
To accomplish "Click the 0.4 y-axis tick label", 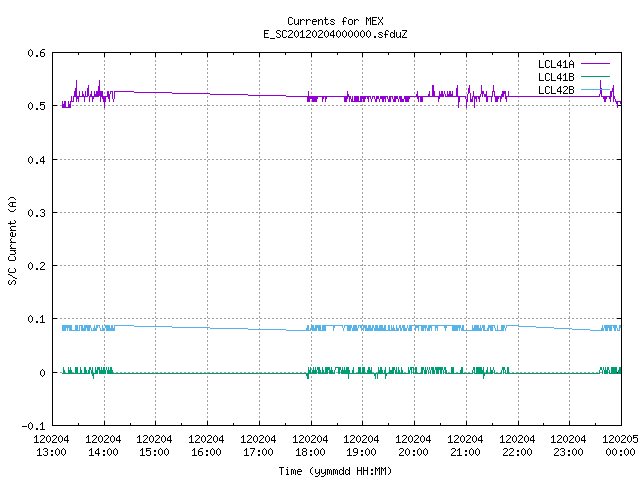I will pyautogui.click(x=36, y=160).
